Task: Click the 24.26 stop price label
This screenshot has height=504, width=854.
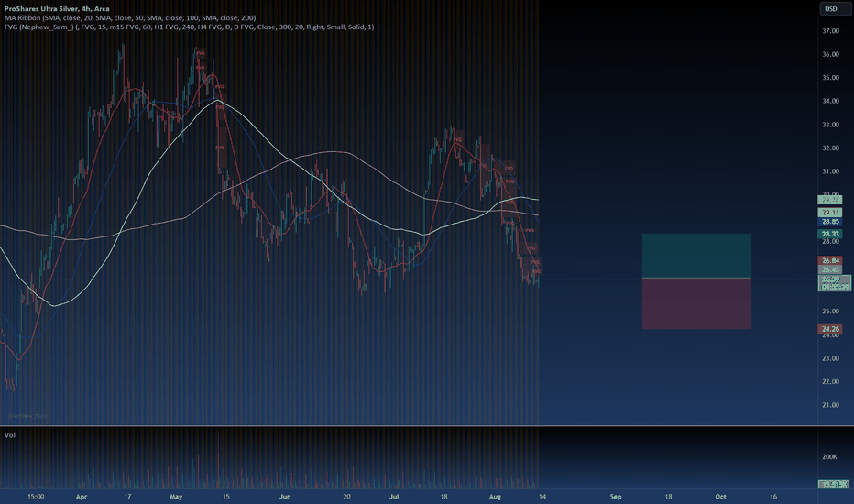Action: pyautogui.click(x=830, y=329)
